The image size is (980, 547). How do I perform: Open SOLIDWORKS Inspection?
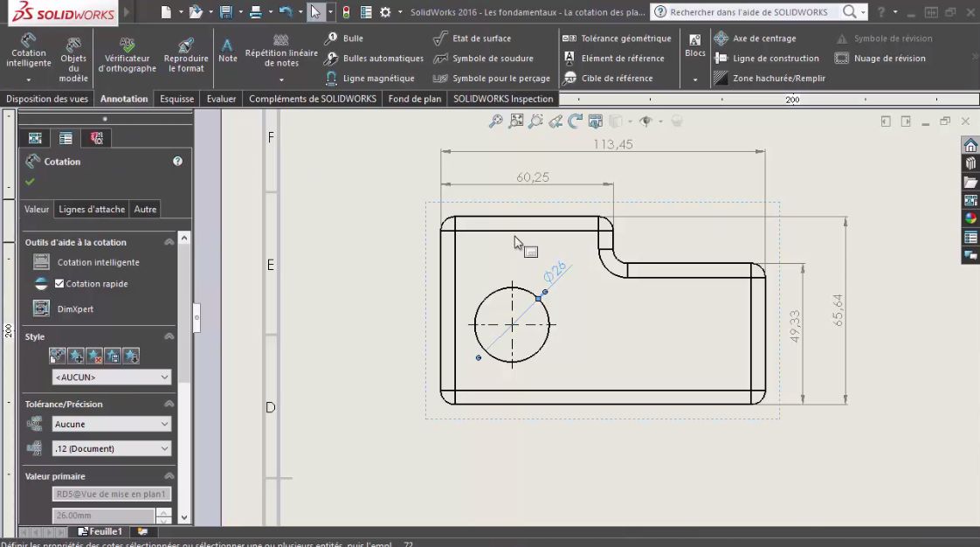(x=502, y=99)
